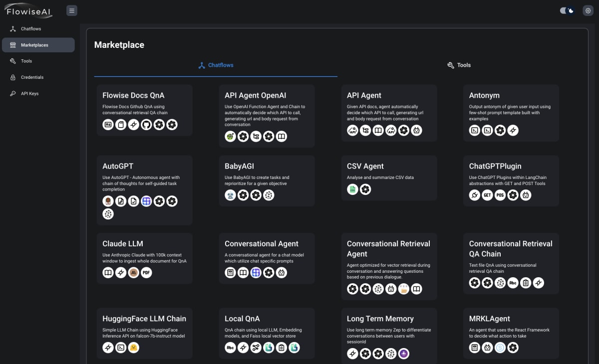This screenshot has height=364, width=599.
Task: Click the Abc icon in Conversational Retrieval QA Chain card
Action: 513,283
